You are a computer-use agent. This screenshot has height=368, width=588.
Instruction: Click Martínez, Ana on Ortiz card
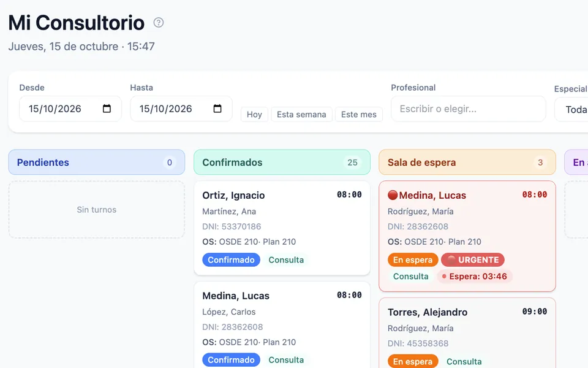229,212
